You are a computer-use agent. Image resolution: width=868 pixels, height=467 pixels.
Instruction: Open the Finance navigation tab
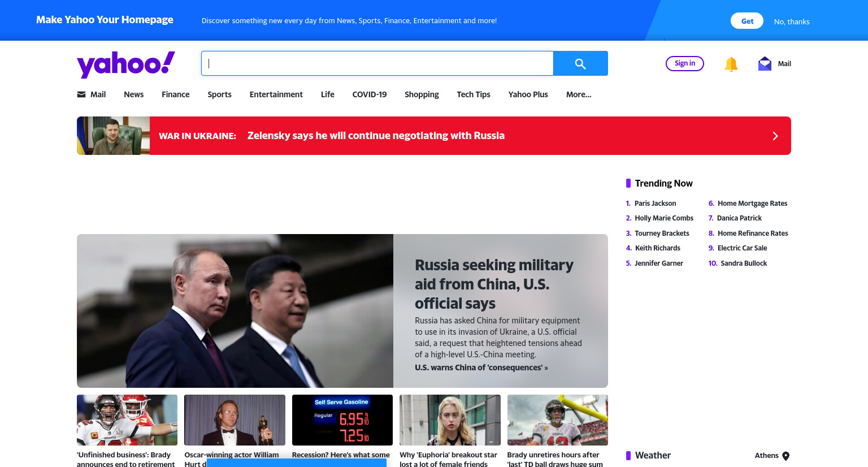[x=176, y=94]
